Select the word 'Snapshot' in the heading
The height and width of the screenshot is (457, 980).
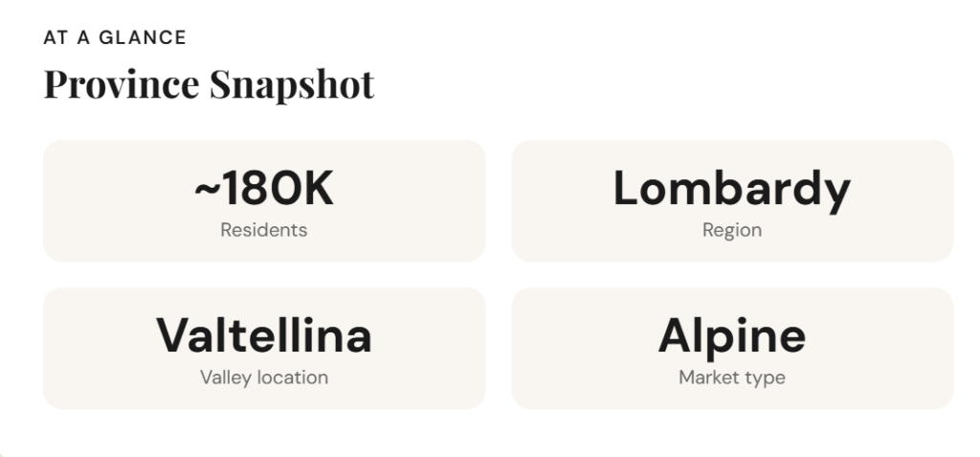coord(292,84)
